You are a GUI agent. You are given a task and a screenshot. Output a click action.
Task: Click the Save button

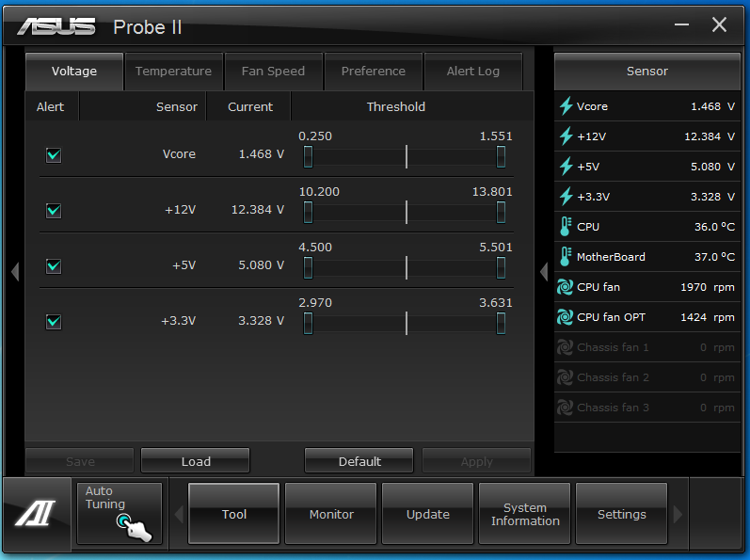point(80,461)
